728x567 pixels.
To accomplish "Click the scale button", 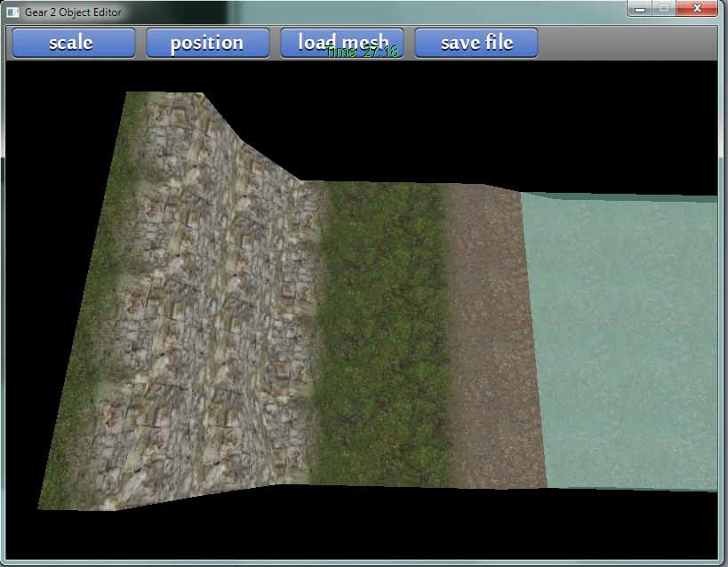I will click(x=72, y=43).
